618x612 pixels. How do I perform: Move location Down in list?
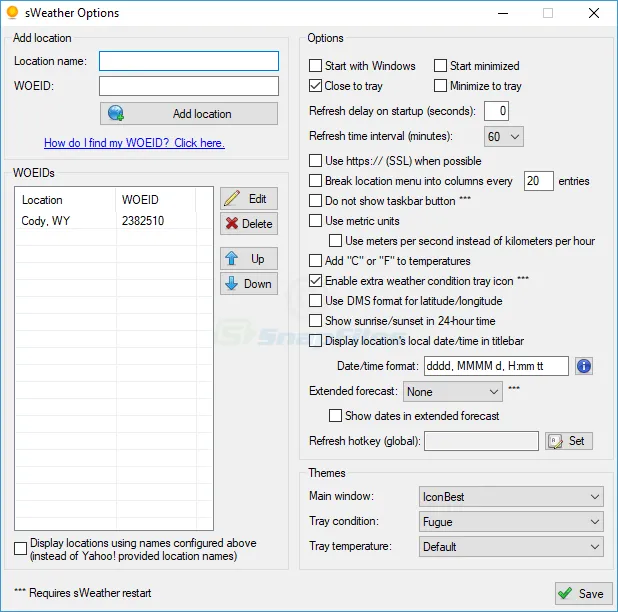point(249,284)
